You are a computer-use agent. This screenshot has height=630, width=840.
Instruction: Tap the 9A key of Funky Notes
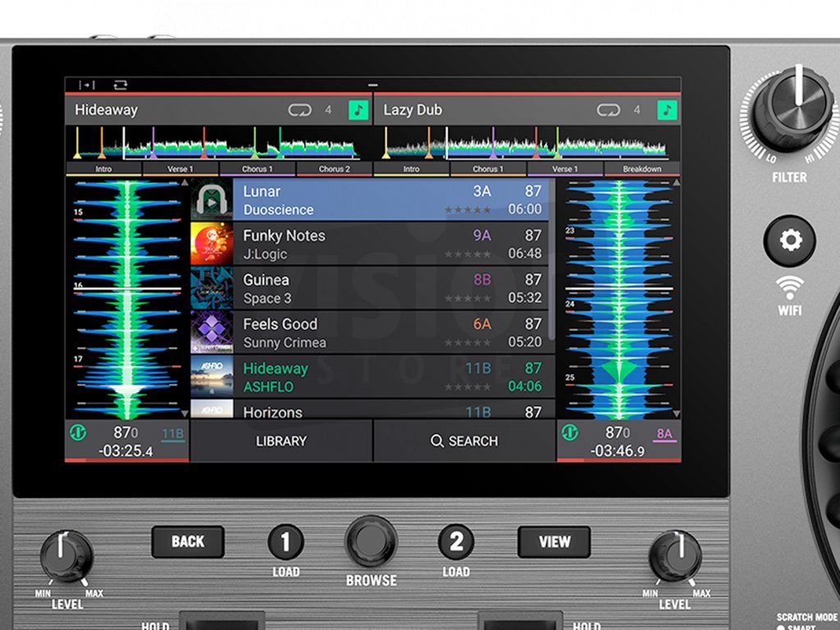[x=482, y=235]
